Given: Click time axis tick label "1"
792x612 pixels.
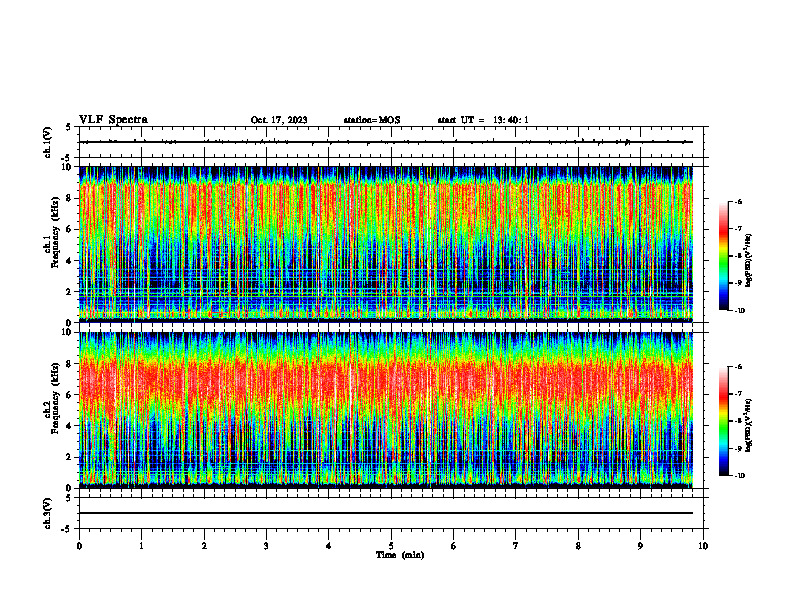Looking at the screenshot, I should point(141,546).
